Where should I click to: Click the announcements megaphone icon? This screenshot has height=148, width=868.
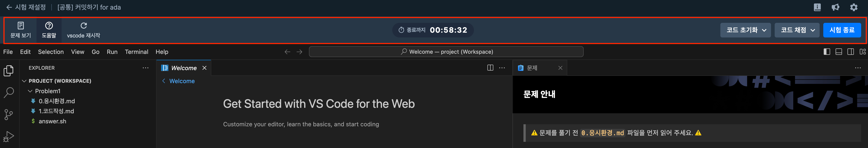pyautogui.click(x=835, y=7)
